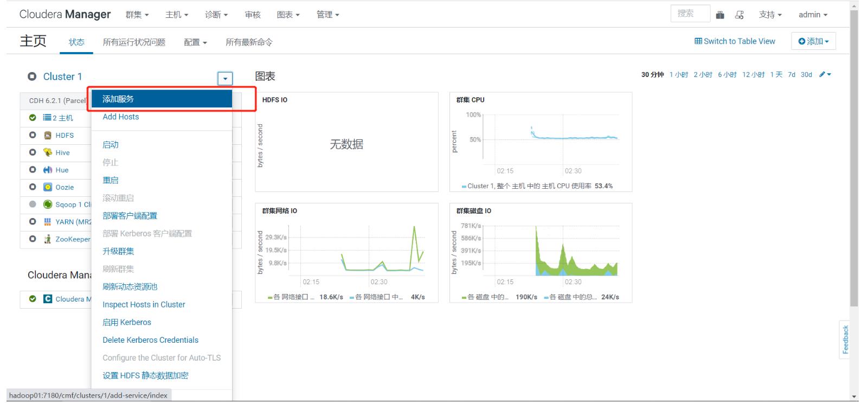Open the Cluster 1 title link

pyautogui.click(x=62, y=76)
